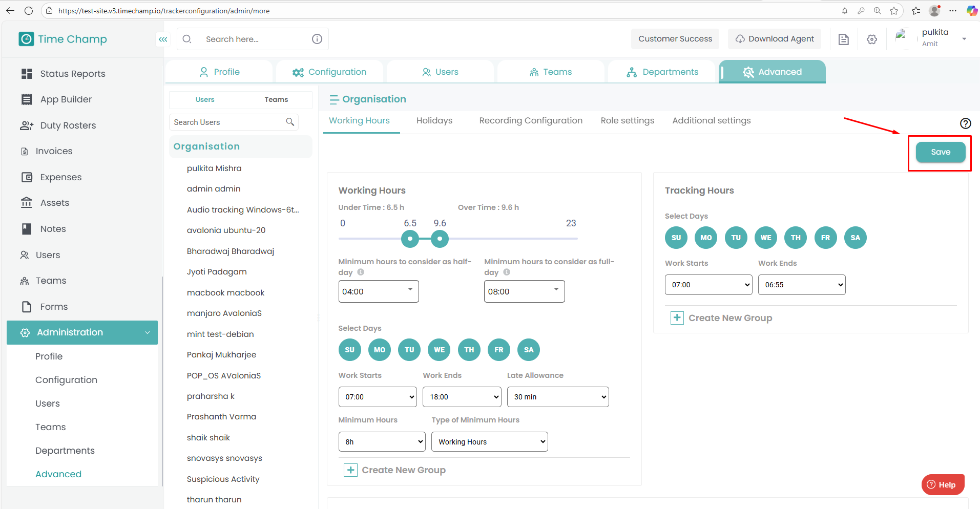Open Type of Minimum Hours dropdown
The width and height of the screenshot is (980, 509).
pyautogui.click(x=489, y=442)
